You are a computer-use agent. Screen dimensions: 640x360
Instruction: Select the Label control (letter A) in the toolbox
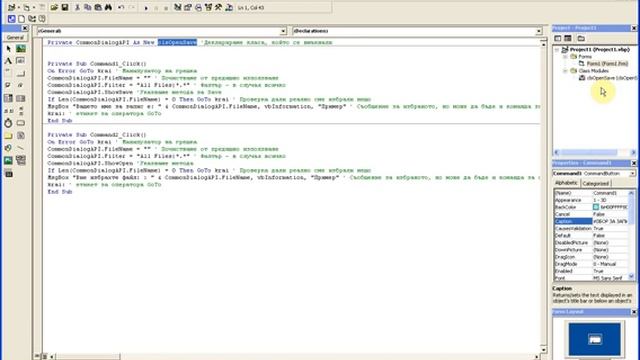9,61
